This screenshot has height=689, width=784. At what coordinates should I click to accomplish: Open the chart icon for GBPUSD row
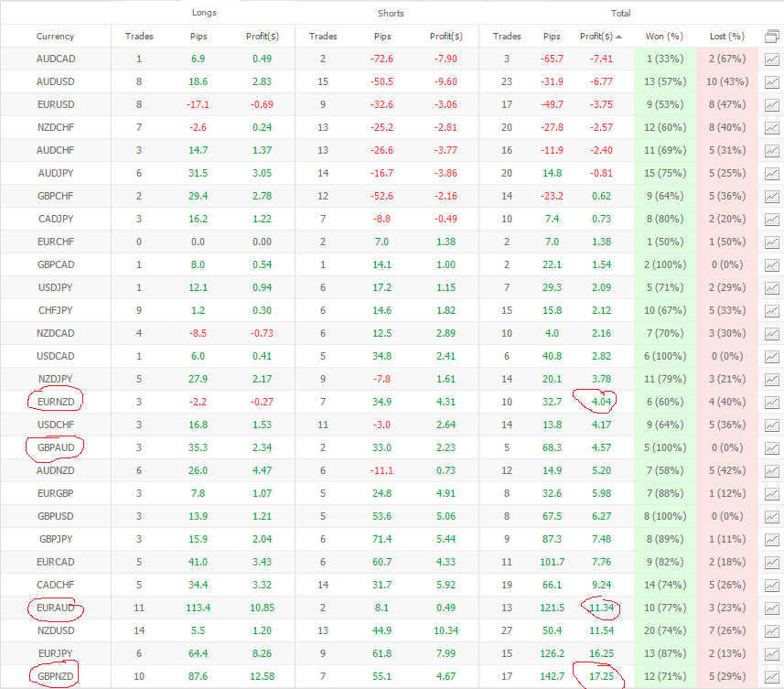tap(771, 517)
